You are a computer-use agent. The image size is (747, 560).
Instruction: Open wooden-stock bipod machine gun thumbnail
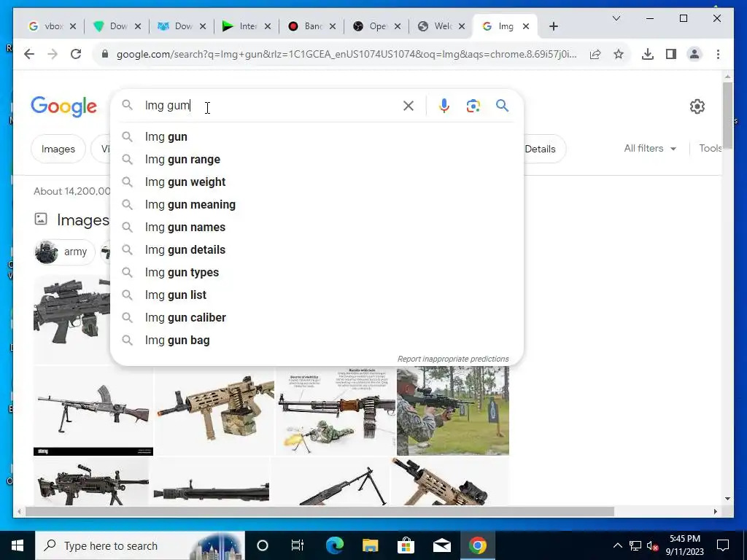coord(93,411)
